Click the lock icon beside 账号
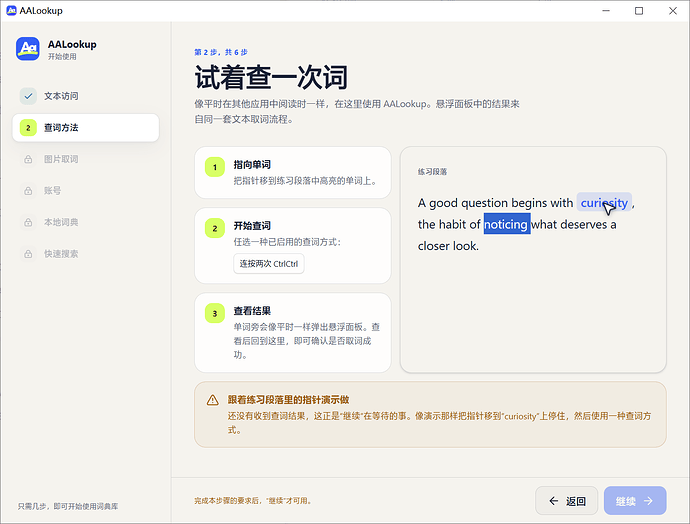The image size is (690, 524). (28, 191)
